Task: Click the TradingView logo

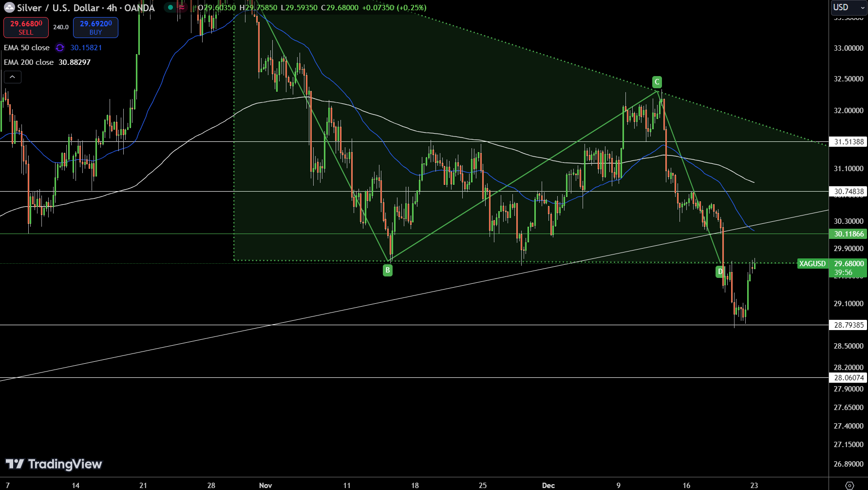Action: pyautogui.click(x=54, y=464)
